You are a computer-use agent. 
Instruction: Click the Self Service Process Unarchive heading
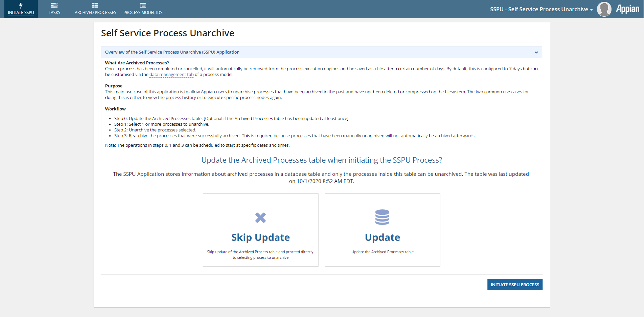168,33
